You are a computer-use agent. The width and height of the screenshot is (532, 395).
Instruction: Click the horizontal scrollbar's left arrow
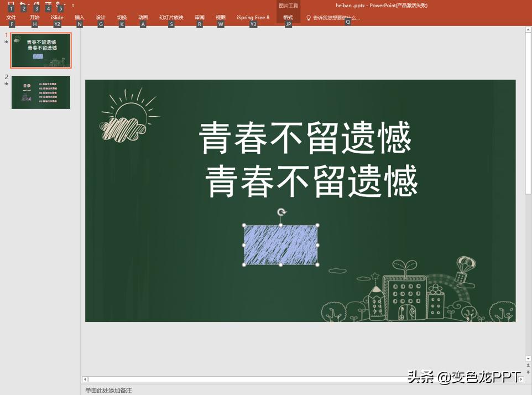pyautogui.click(x=84, y=379)
